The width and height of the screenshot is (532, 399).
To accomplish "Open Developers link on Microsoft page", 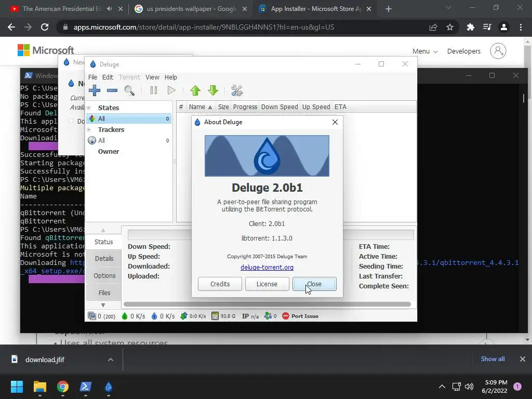I will [463, 51].
